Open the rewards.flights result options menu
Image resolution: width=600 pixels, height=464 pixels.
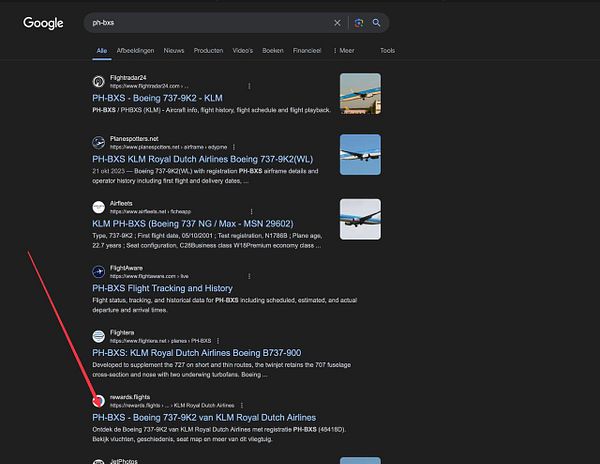pos(241,405)
